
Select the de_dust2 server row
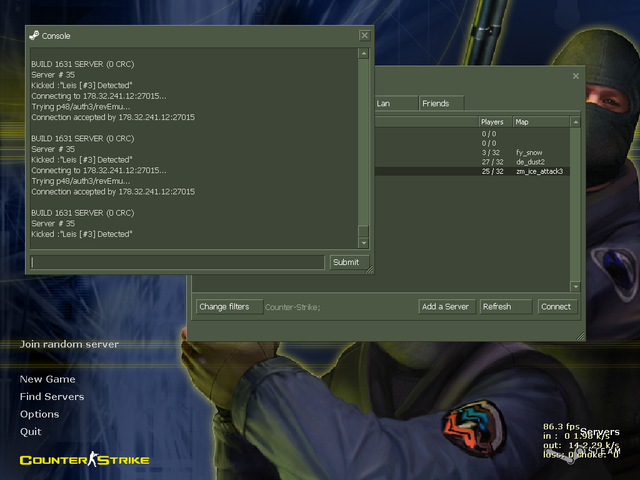[472, 162]
